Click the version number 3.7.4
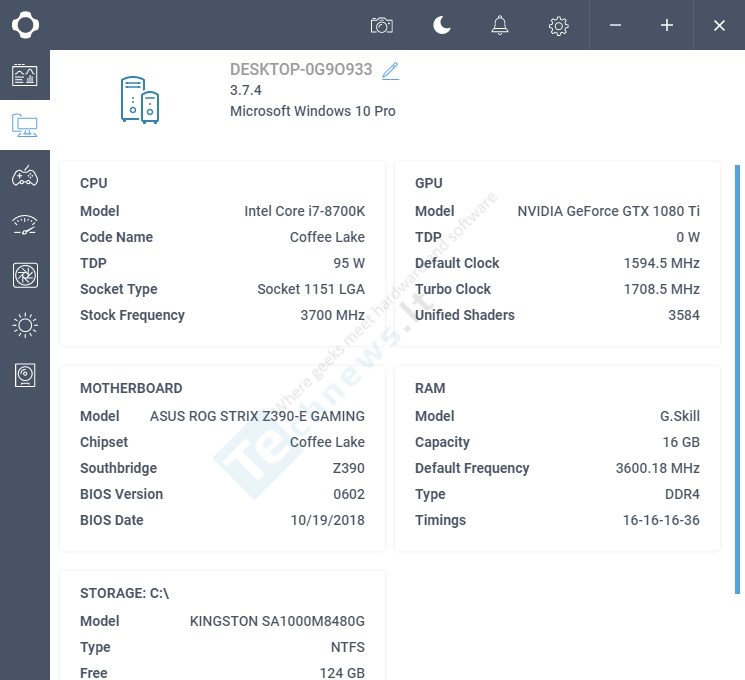 click(246, 90)
